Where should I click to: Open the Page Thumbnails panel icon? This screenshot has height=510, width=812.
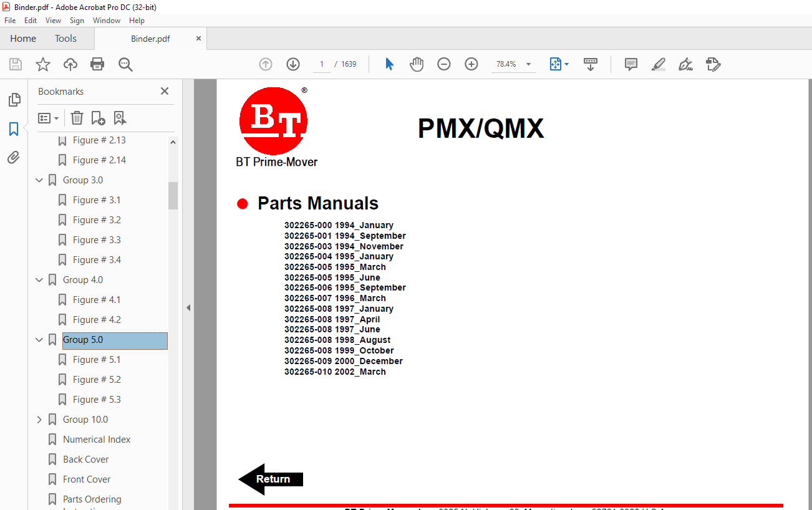point(14,100)
